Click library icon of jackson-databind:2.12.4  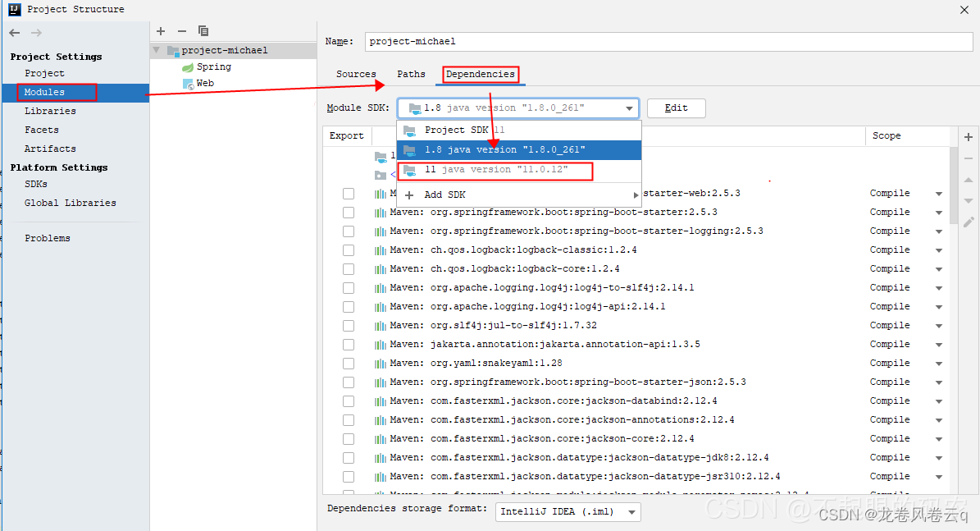click(380, 401)
